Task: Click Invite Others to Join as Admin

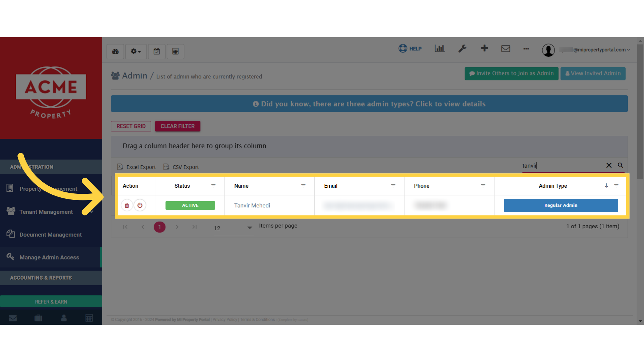Action: (511, 73)
